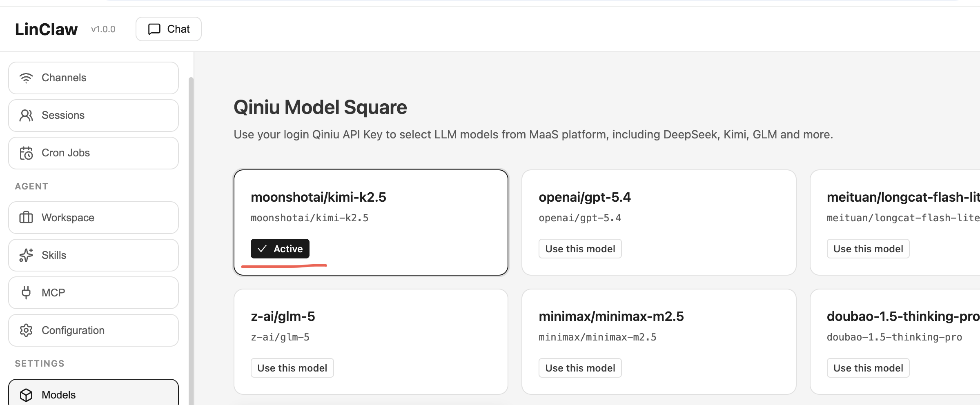Switch to the minimax/minimax-m2.5 model
Viewport: 980px width, 405px height.
pos(580,368)
